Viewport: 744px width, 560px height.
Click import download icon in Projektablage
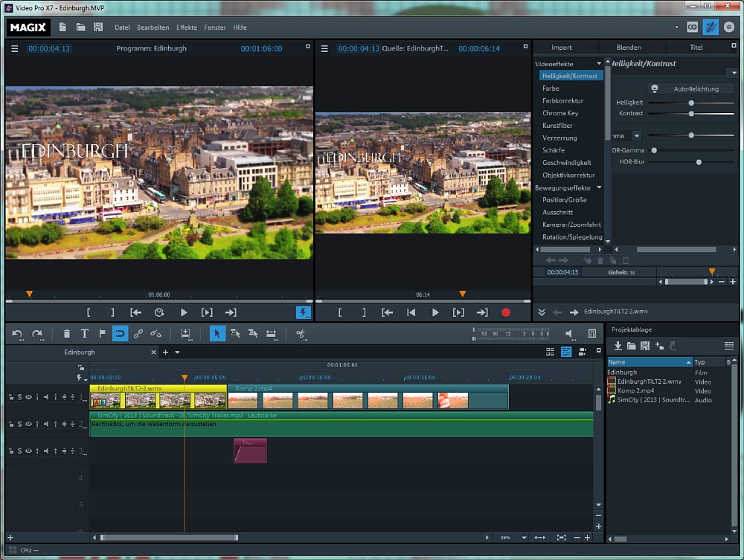[618, 346]
